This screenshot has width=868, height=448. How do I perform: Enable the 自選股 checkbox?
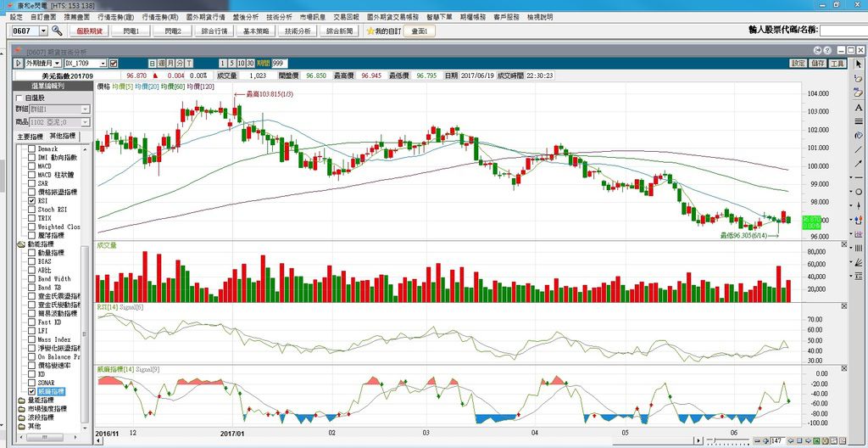[x=20, y=98]
